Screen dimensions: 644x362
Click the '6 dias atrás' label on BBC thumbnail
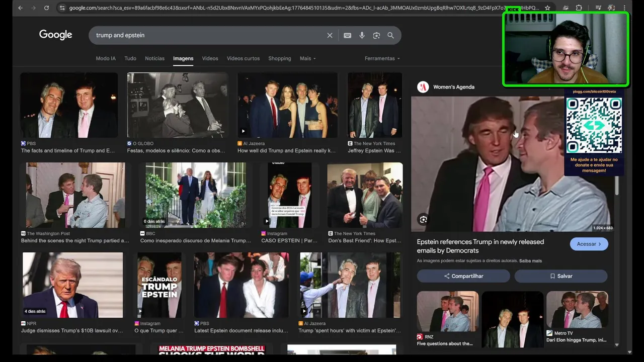pos(154,221)
